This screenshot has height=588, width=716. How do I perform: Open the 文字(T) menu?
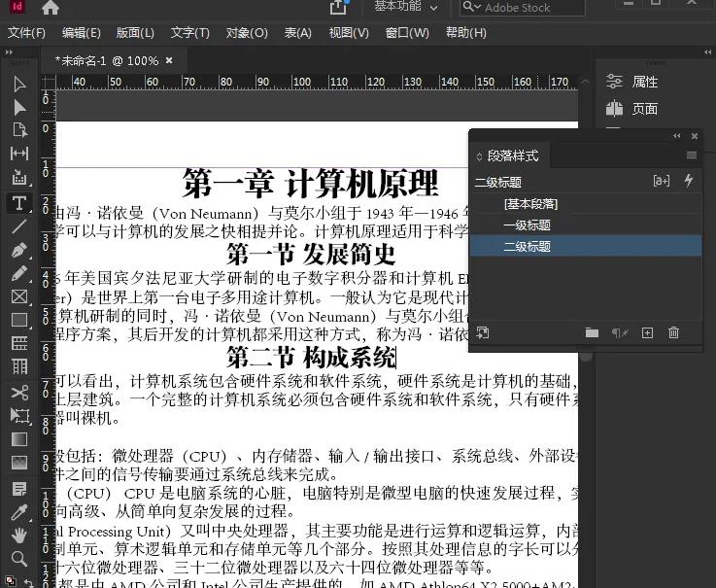click(189, 32)
